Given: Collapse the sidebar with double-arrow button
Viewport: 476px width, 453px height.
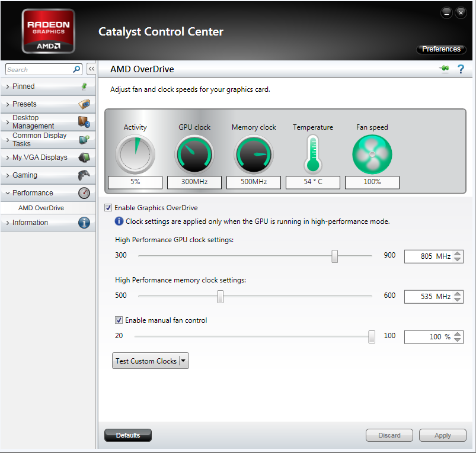Looking at the screenshot, I should coord(91,69).
